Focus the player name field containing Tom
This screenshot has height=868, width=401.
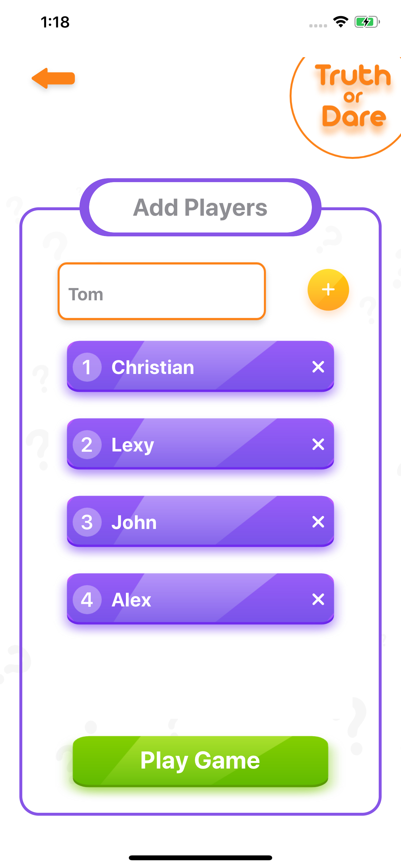tap(162, 291)
